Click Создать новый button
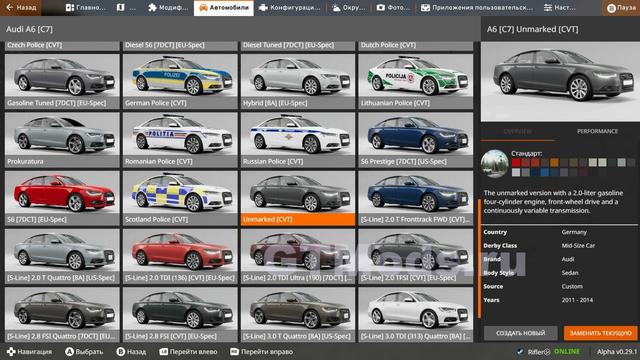This screenshot has width=640, height=360. [x=520, y=333]
